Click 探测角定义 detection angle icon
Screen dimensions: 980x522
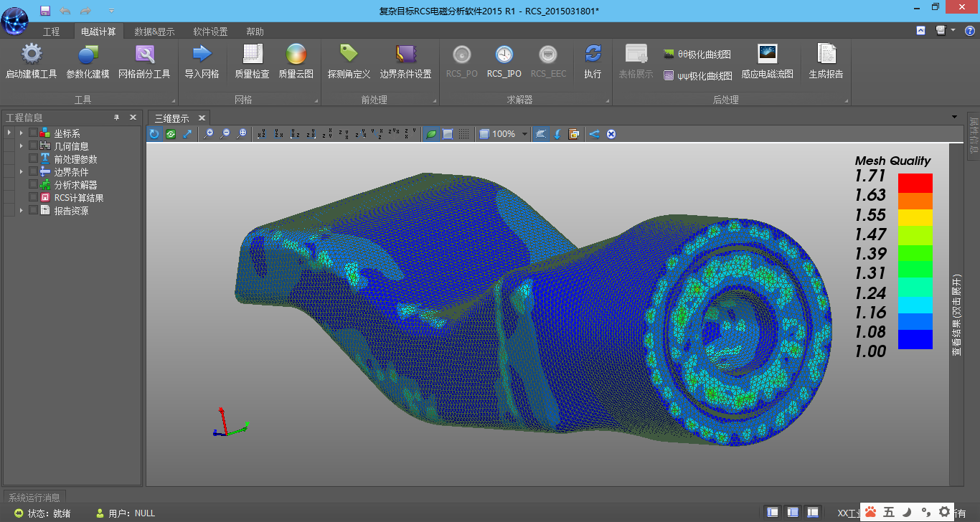pyautogui.click(x=349, y=55)
